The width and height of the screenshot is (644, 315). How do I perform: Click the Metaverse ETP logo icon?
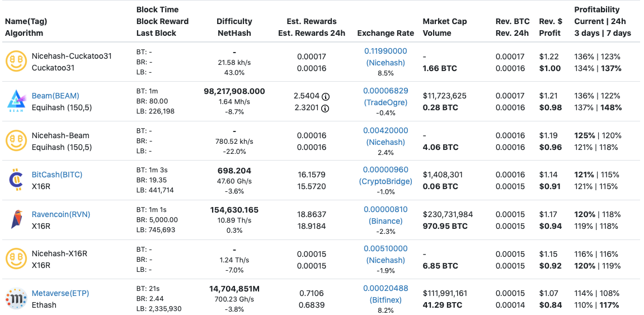(16, 299)
